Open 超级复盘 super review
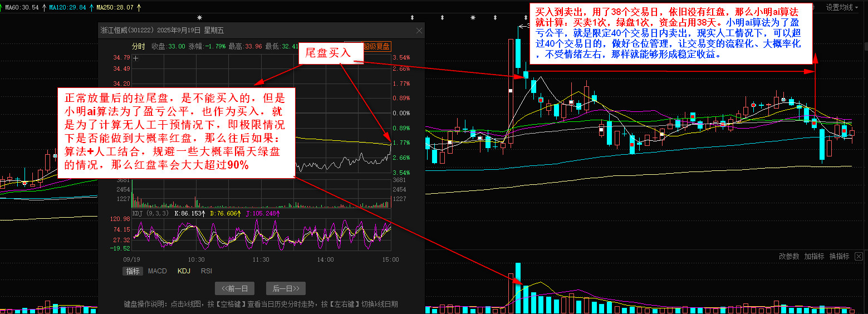The height and width of the screenshot is (314, 868). click(376, 46)
